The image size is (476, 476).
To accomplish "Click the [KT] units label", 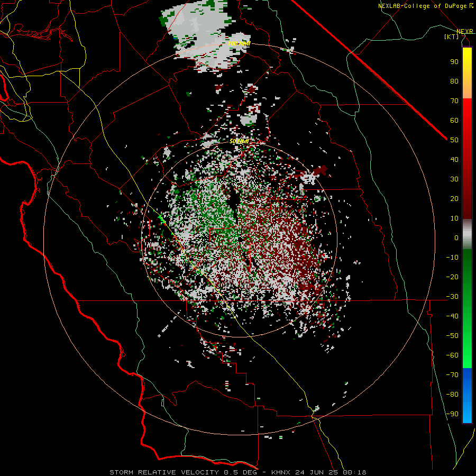I will [452, 36].
